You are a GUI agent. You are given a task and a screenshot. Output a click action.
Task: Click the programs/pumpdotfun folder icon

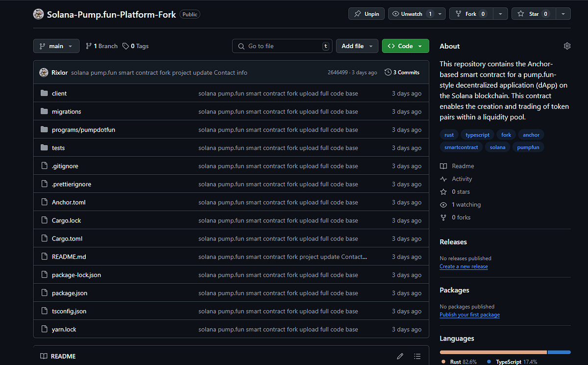[45, 130]
